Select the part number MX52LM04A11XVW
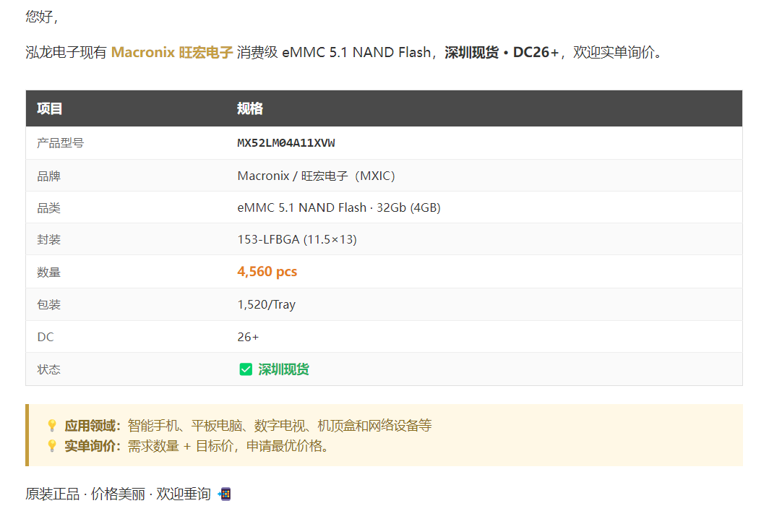 pyautogui.click(x=286, y=142)
